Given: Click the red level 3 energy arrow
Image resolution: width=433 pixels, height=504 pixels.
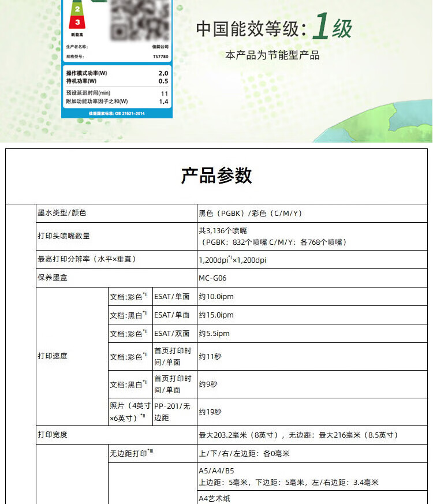Looking at the screenshot, I should pyautogui.click(x=77, y=23).
